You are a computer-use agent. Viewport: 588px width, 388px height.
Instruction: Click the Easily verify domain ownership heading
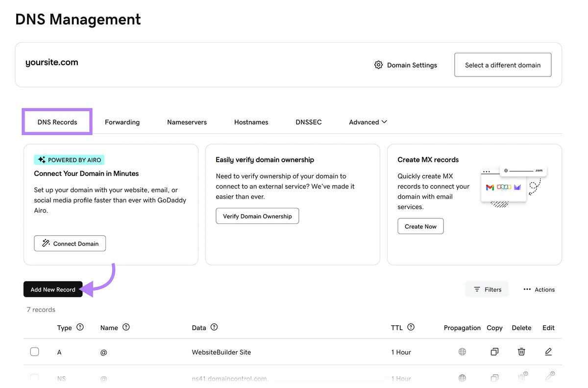tap(265, 160)
